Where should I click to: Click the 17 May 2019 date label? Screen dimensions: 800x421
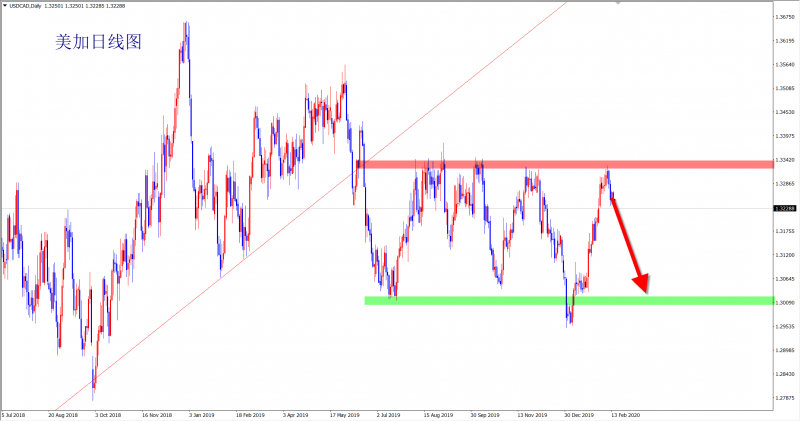pyautogui.click(x=344, y=413)
